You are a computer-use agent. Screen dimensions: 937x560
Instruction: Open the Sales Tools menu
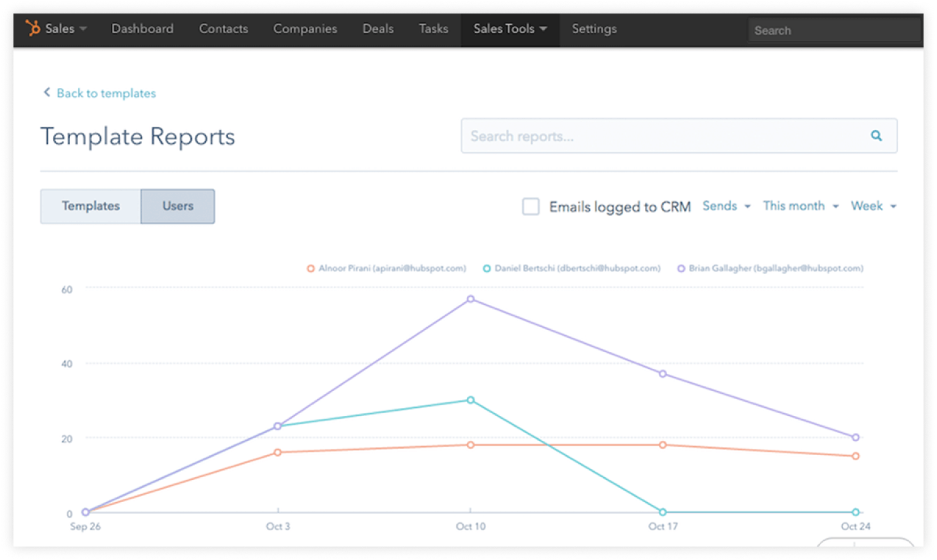pos(510,29)
